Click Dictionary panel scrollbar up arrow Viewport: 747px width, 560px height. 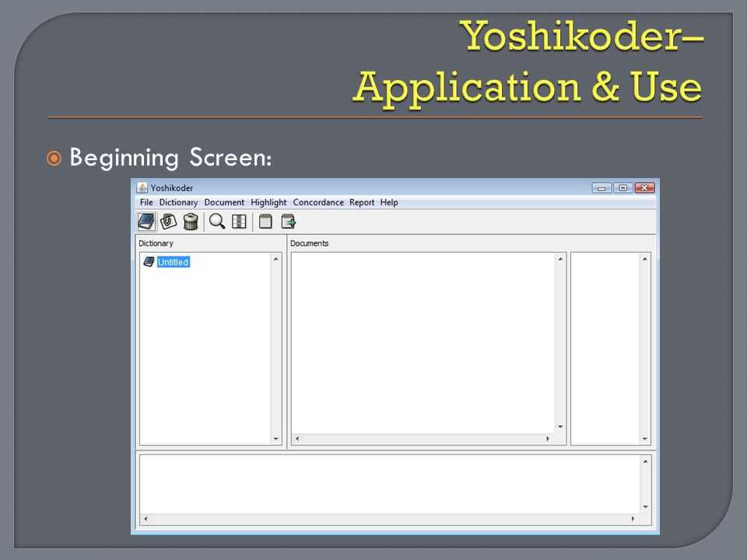[275, 259]
